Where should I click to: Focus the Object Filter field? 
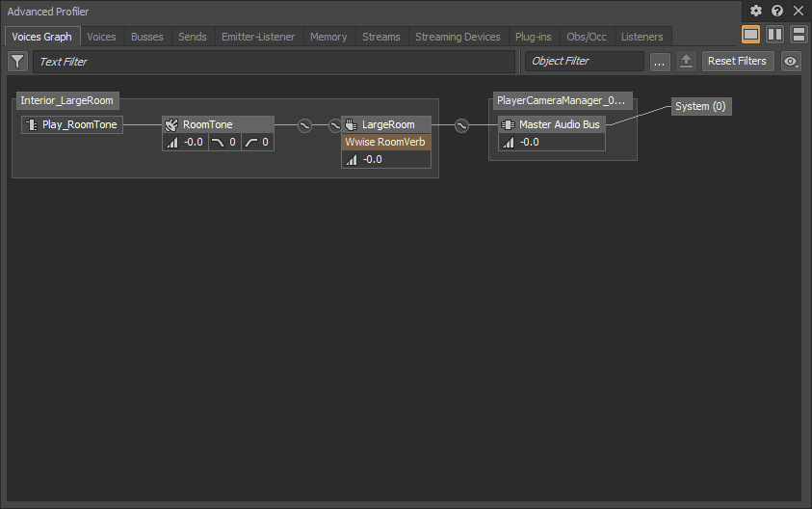point(584,61)
